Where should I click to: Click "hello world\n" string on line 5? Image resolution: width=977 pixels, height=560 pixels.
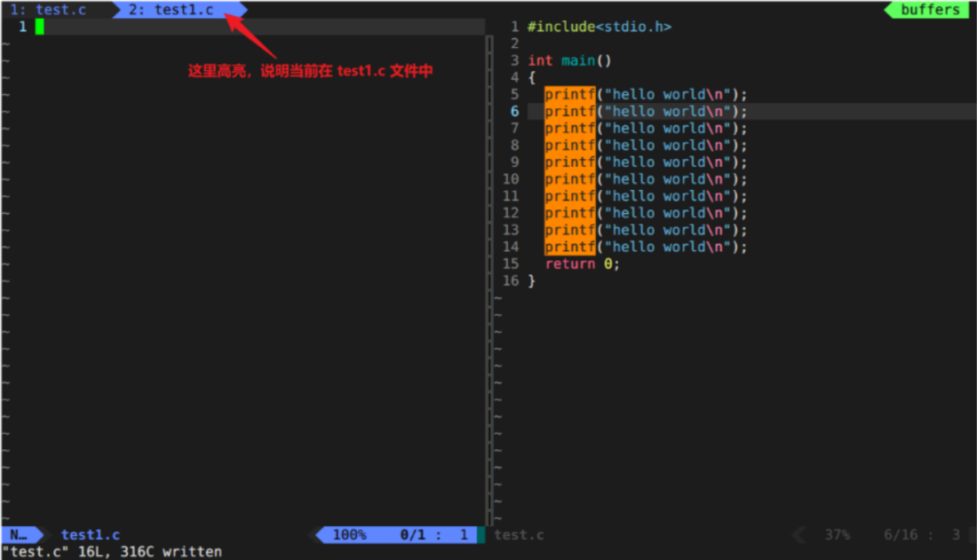click(667, 94)
